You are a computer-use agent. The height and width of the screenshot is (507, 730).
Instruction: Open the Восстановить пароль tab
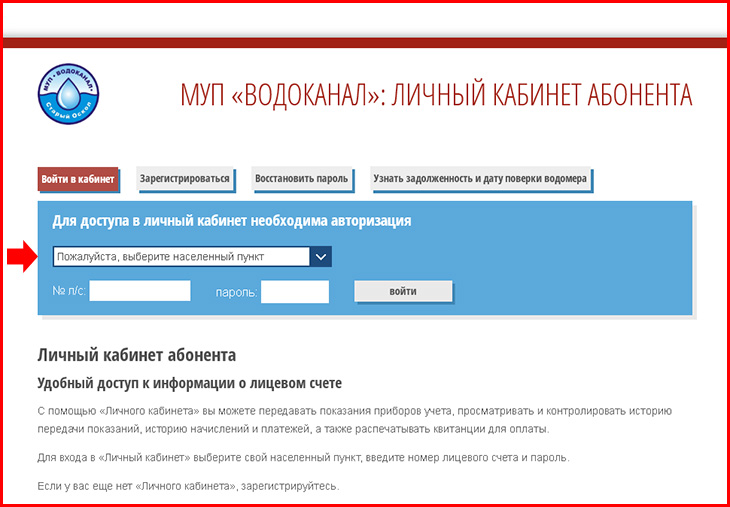coord(302,179)
